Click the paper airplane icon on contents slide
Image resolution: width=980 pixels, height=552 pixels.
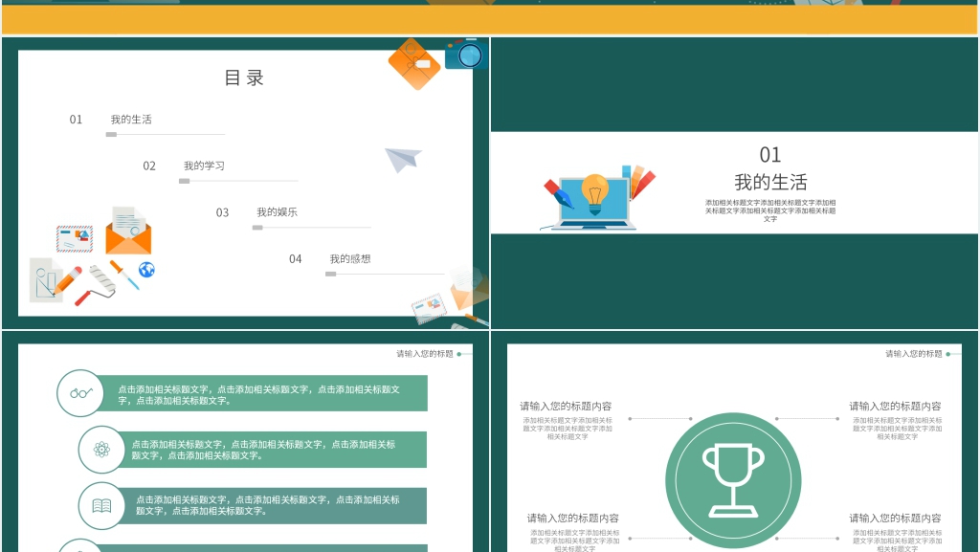(x=403, y=159)
